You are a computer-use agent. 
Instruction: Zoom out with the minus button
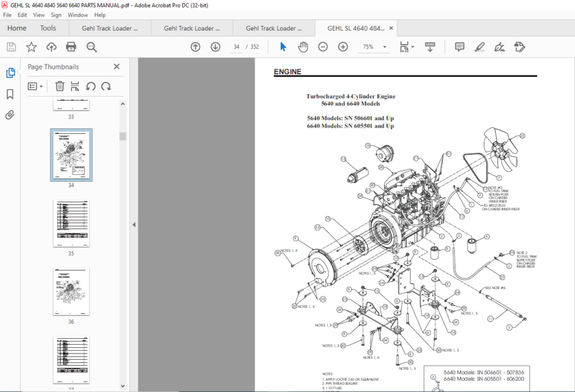tap(323, 47)
